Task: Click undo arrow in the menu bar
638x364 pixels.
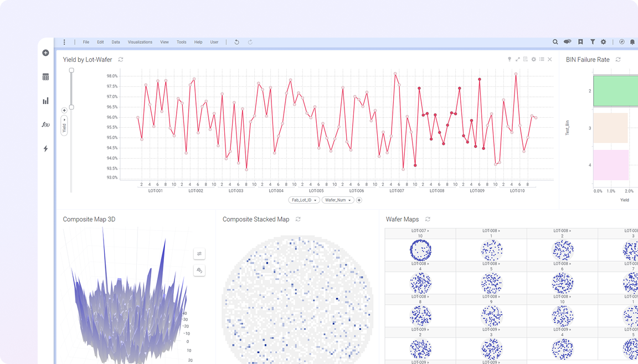Action: point(237,42)
